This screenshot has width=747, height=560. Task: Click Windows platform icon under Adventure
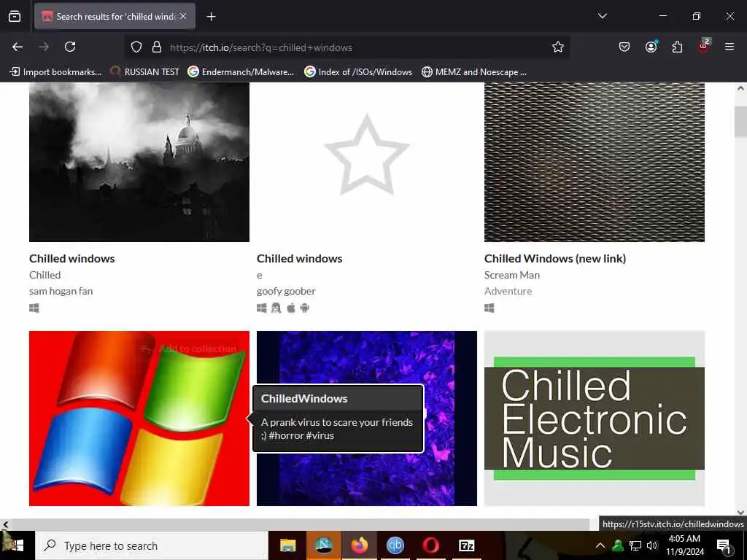pos(489,308)
